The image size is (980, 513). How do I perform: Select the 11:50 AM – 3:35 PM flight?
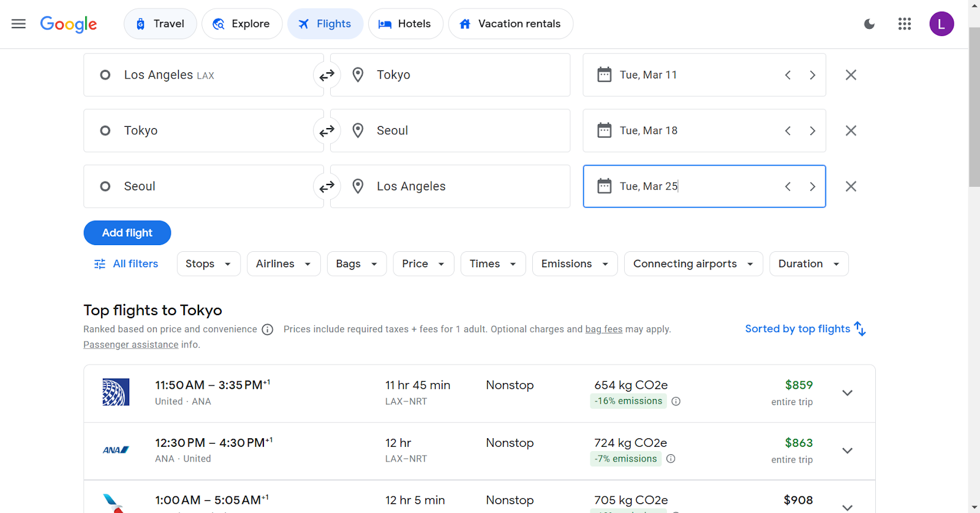(x=480, y=393)
